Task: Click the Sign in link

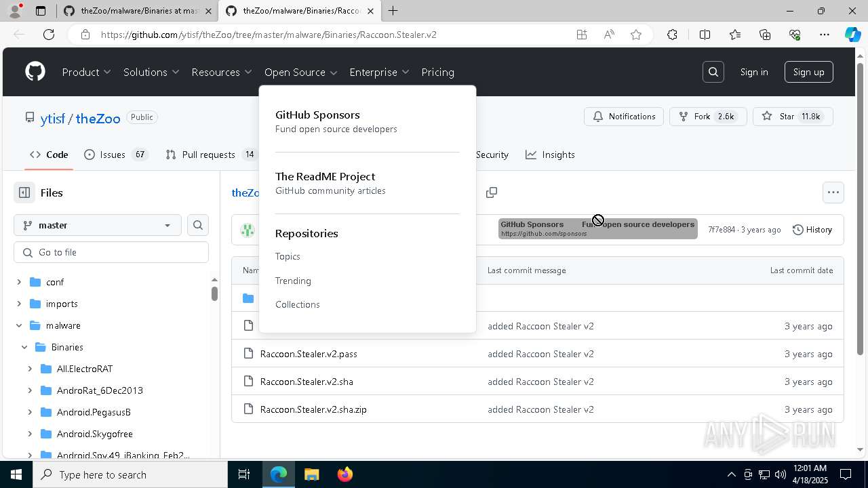Action: (754, 72)
